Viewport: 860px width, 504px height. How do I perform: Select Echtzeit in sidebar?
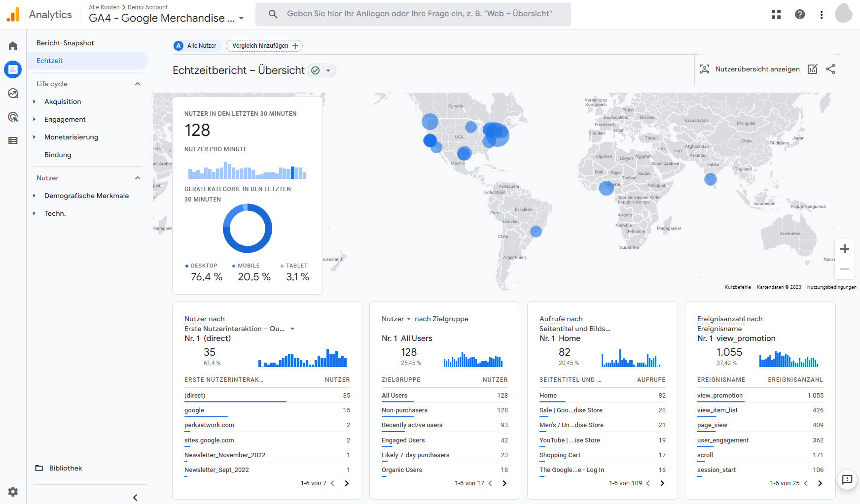point(88,61)
